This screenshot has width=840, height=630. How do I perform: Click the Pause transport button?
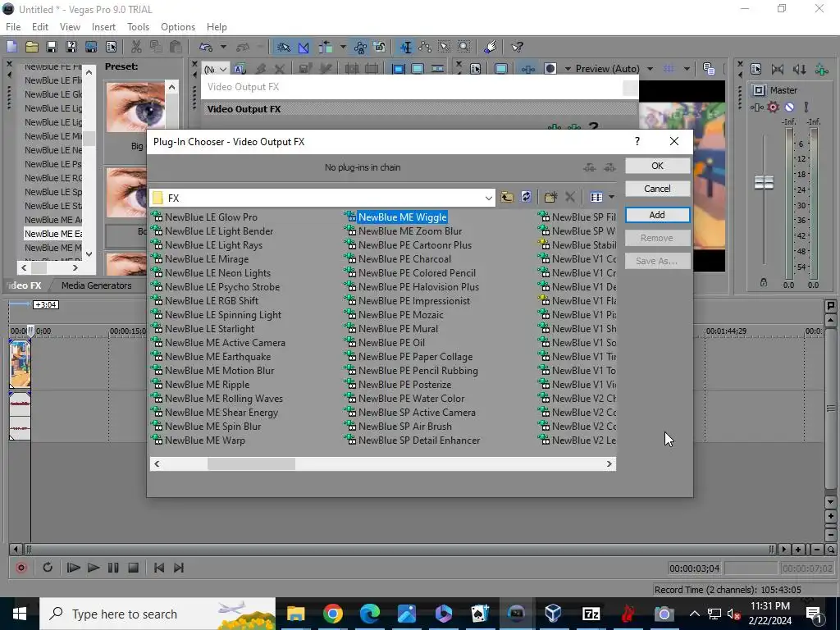click(x=113, y=568)
